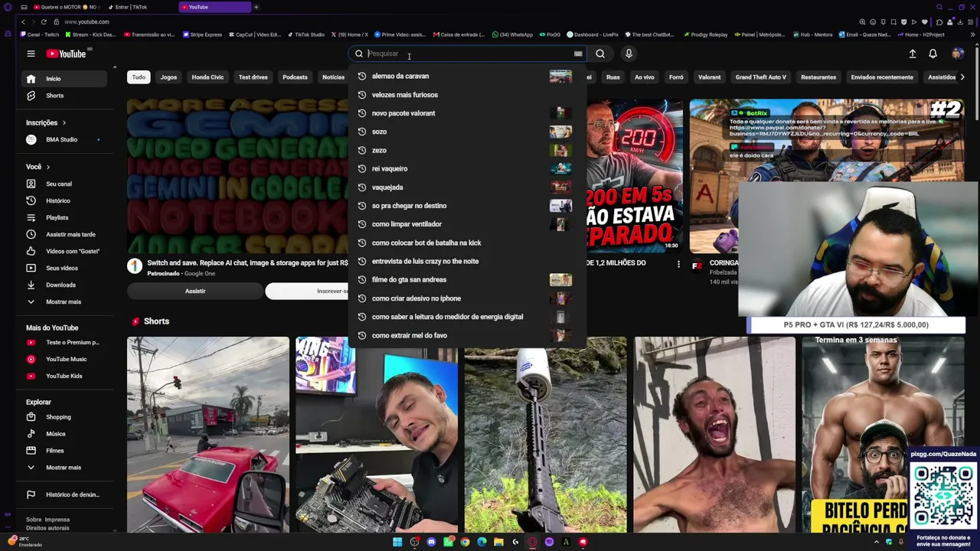Select the Enviados recentemente chip
The image size is (980, 551).
pos(882,77)
